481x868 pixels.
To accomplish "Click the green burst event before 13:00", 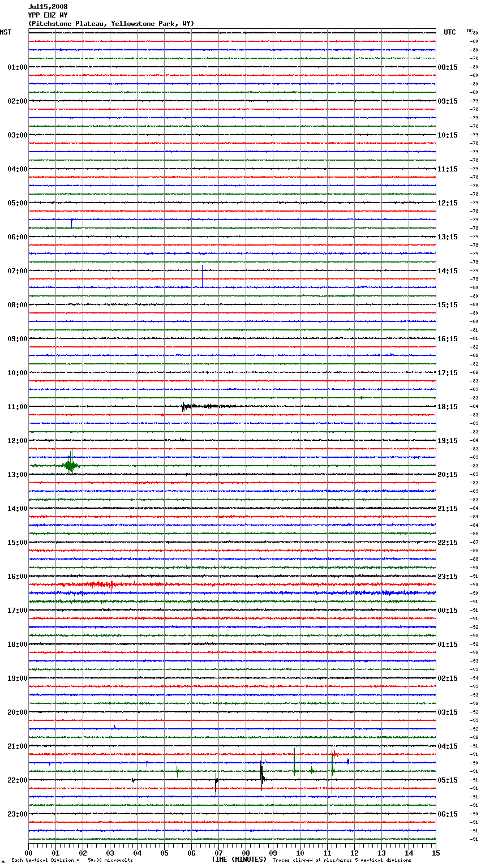I will tap(70, 465).
